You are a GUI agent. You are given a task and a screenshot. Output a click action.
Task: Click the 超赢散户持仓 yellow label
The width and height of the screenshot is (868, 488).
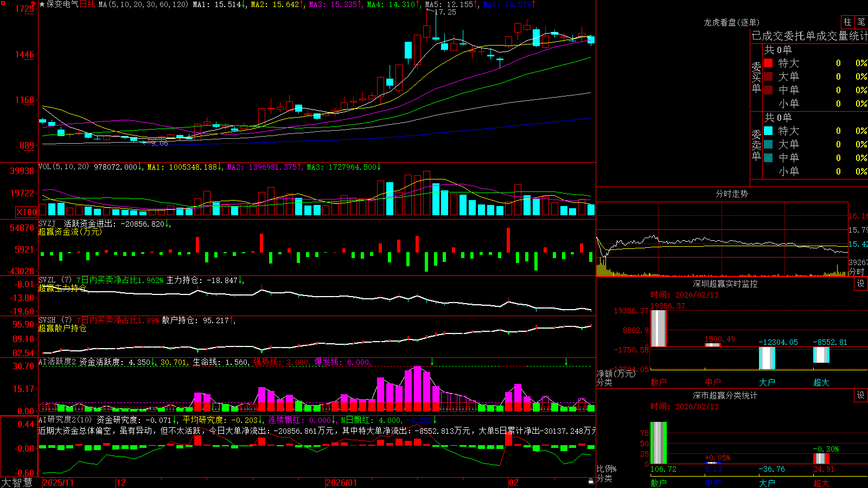point(62,328)
